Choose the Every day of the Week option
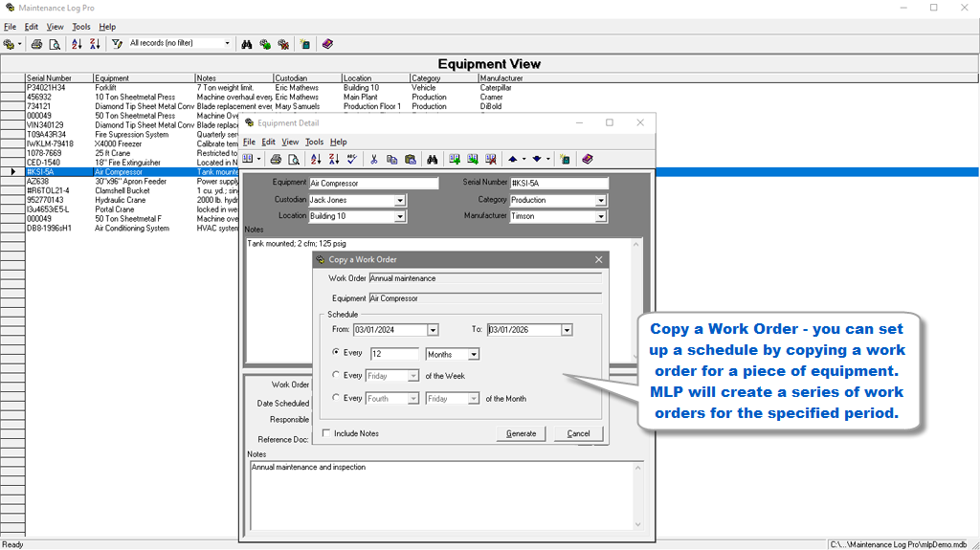 click(336, 376)
